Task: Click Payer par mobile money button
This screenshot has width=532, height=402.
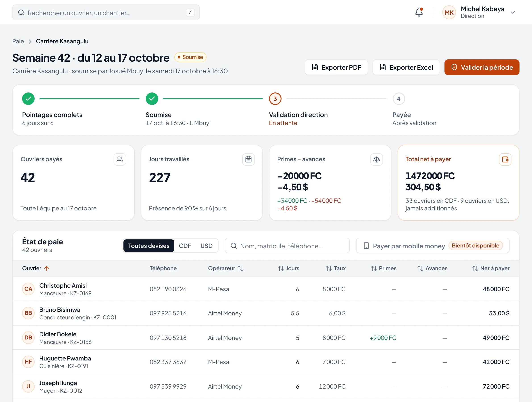Action: tap(433, 246)
